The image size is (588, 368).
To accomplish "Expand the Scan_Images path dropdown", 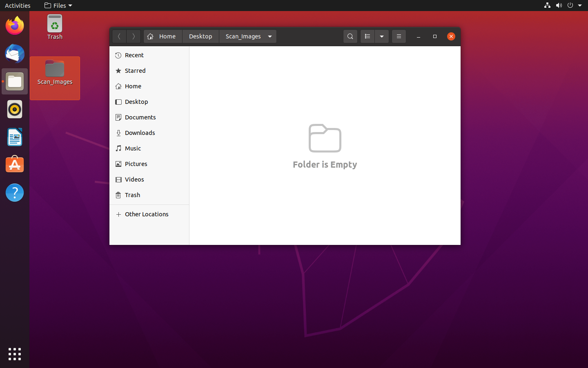I will (x=270, y=36).
